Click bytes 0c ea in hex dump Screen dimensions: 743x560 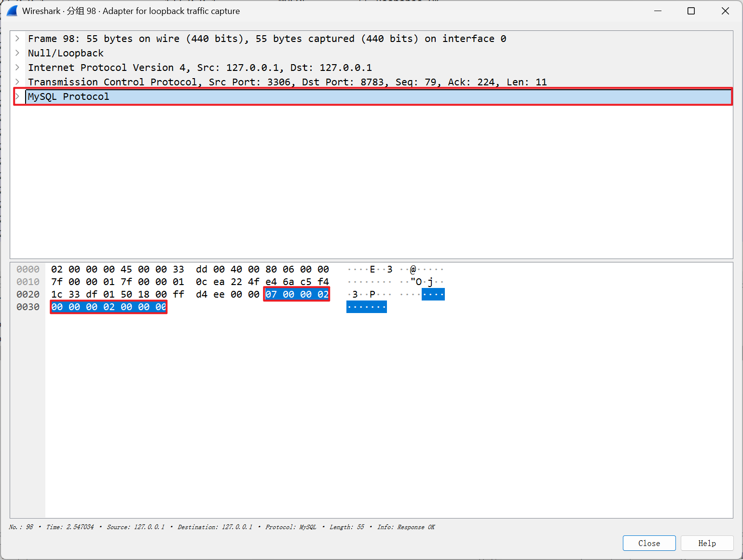pos(210,282)
